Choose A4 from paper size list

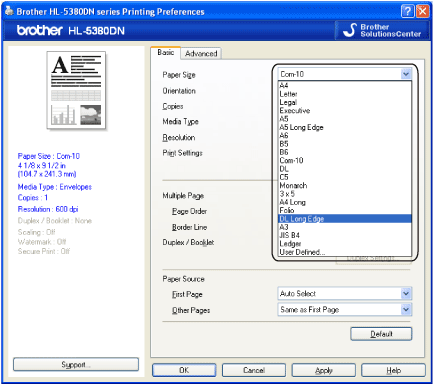click(x=345, y=85)
